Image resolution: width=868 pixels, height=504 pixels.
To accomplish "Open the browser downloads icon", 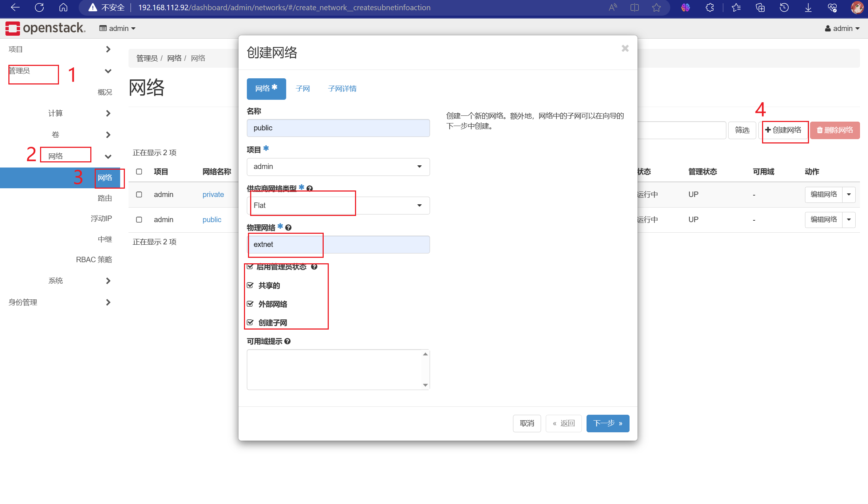I will pyautogui.click(x=808, y=7).
